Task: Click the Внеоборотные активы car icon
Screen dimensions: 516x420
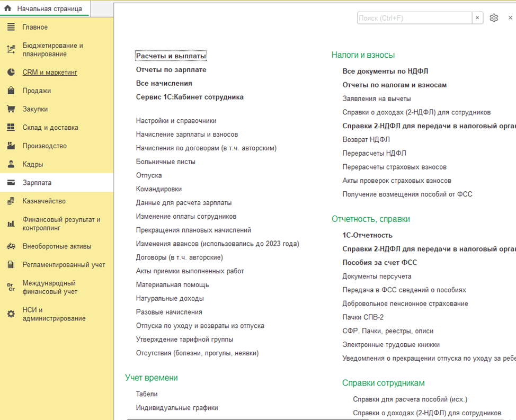Action: (x=11, y=246)
